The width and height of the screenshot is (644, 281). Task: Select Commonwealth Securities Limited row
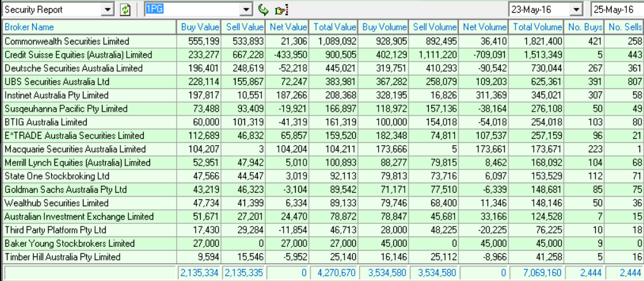click(322, 41)
